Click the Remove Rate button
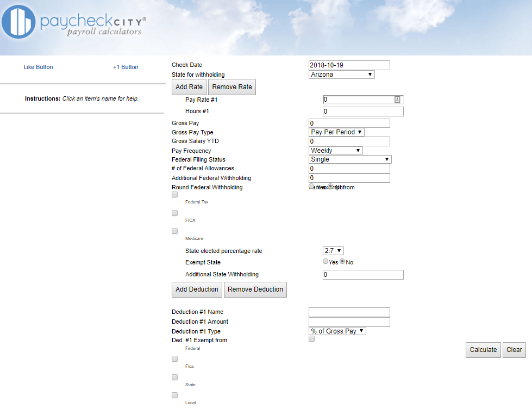 click(x=232, y=86)
